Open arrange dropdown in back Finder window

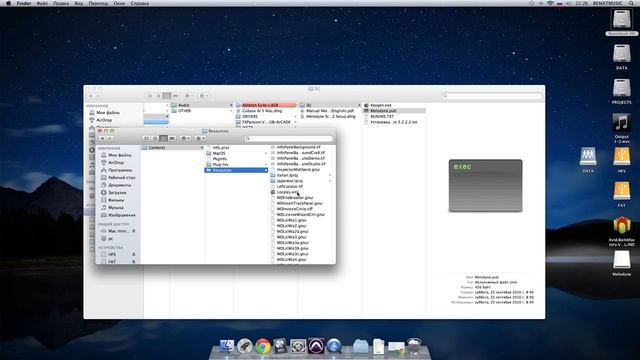click(204, 96)
